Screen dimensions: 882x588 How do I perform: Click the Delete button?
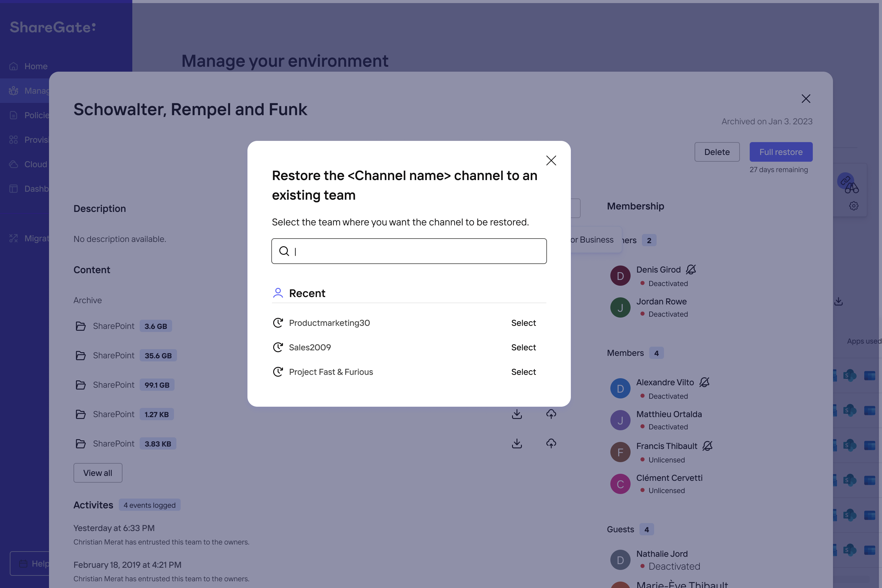(x=717, y=152)
